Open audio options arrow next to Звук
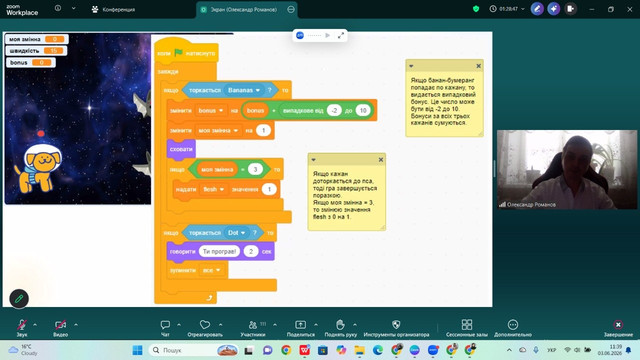This screenshot has height=360, width=640. tap(35, 325)
